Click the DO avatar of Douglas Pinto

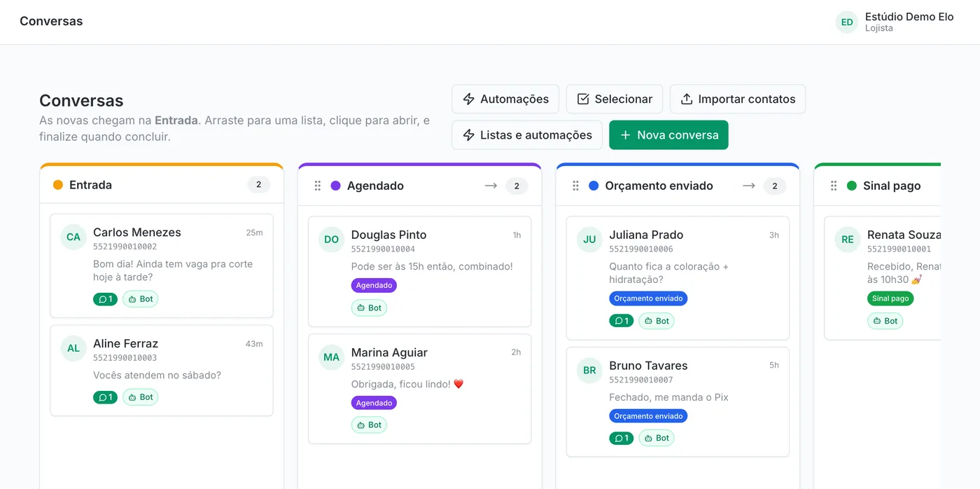coord(332,239)
